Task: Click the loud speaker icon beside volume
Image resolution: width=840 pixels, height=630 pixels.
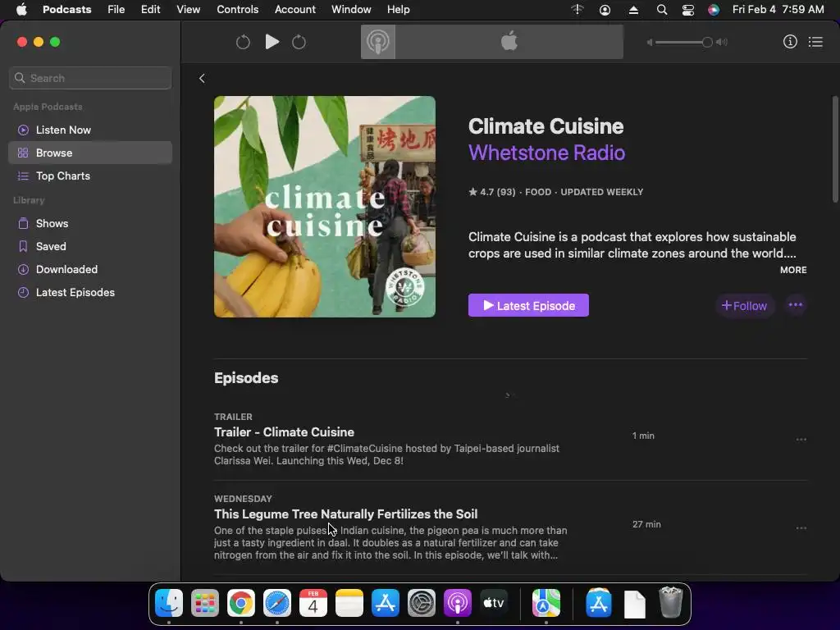Action: 722,43
